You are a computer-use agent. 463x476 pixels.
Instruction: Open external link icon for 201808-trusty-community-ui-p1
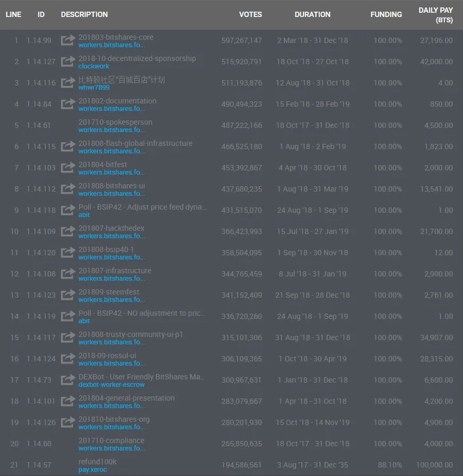[68, 337]
